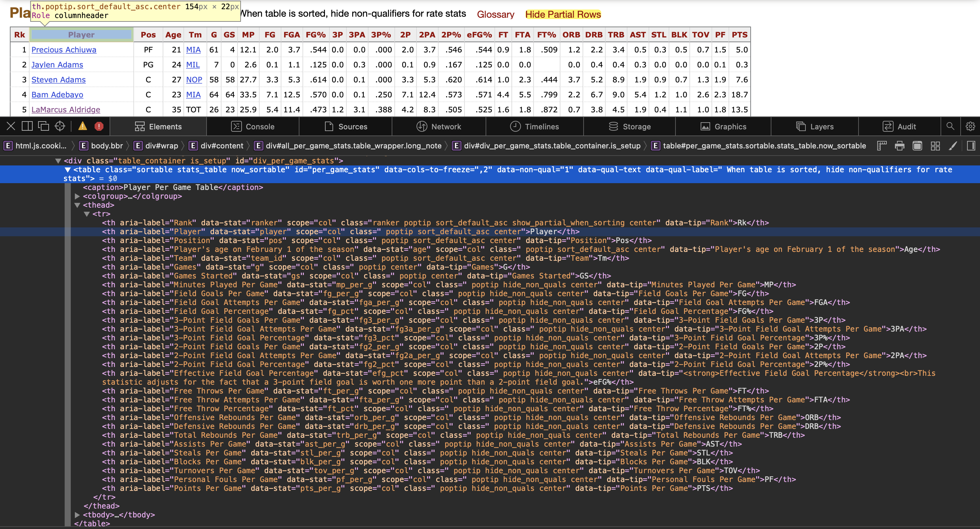Activate the element selection crosshair icon
The image size is (980, 529).
tap(60, 126)
